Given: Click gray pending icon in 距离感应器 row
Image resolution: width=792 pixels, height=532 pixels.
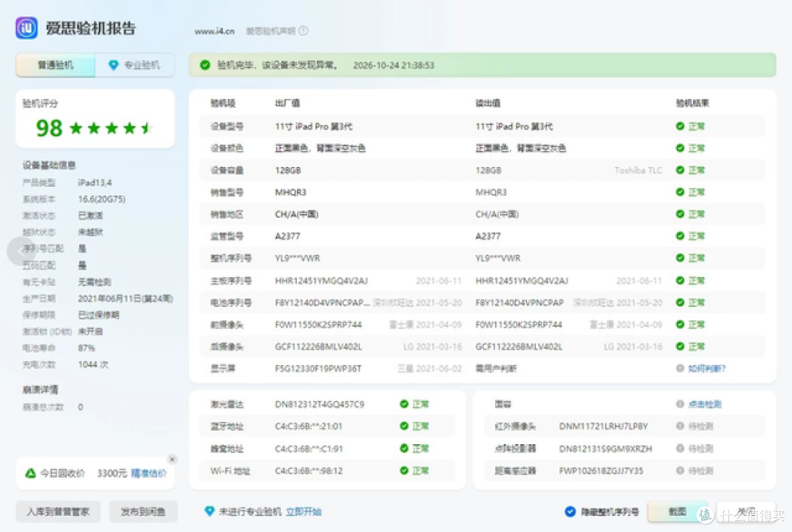Looking at the screenshot, I should (680, 470).
